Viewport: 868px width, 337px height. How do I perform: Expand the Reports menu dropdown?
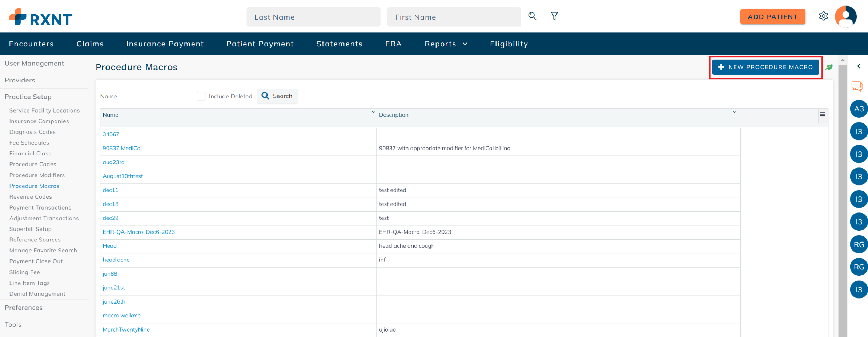pyautogui.click(x=445, y=44)
